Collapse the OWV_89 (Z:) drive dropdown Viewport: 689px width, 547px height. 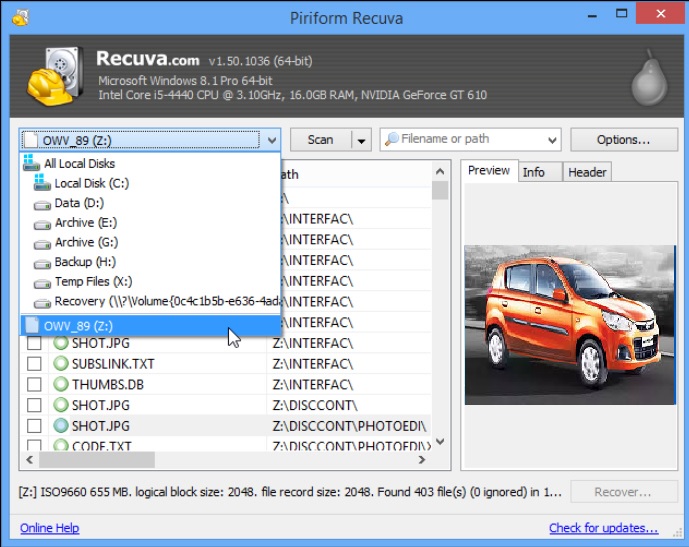click(x=270, y=140)
